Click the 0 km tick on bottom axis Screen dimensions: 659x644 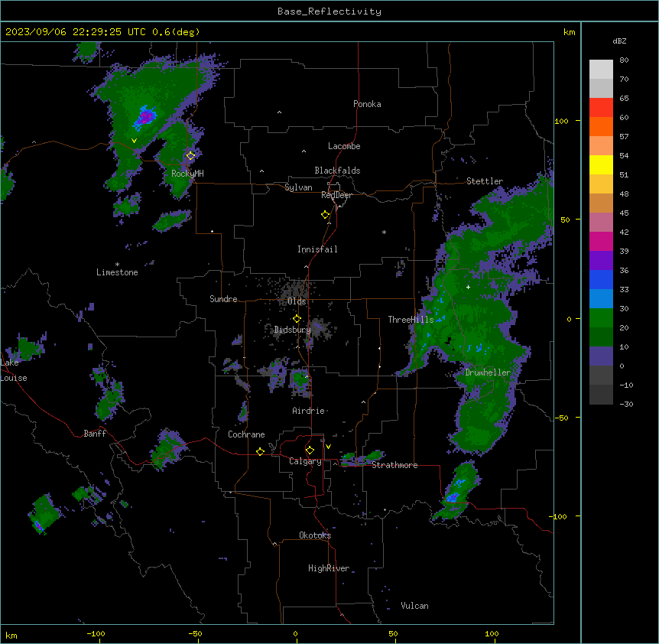coord(295,633)
